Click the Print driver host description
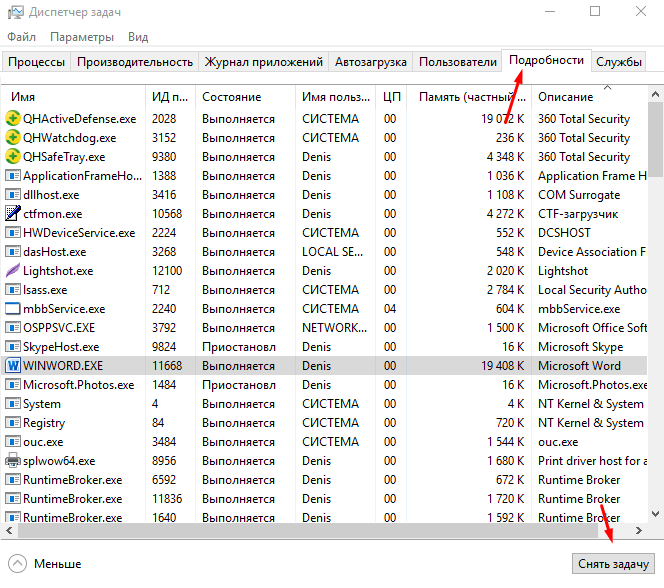 click(x=592, y=461)
